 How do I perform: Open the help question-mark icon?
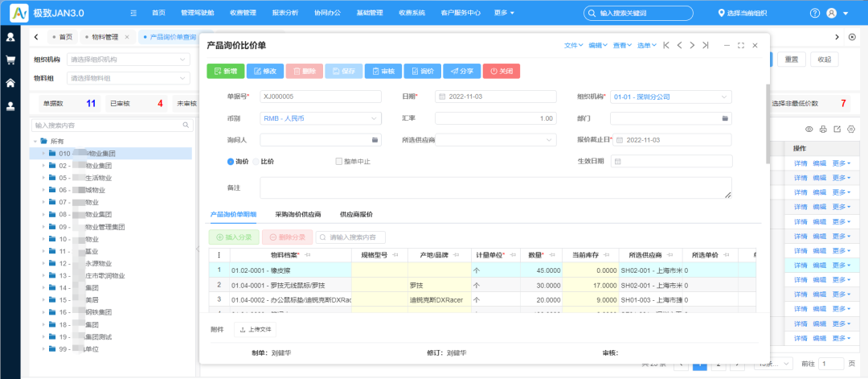(815, 13)
